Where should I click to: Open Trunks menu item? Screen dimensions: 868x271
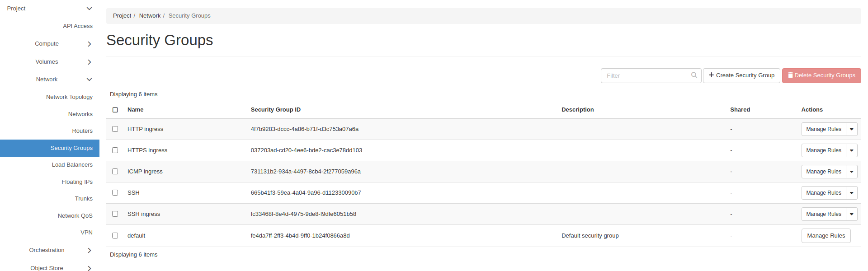coord(84,199)
